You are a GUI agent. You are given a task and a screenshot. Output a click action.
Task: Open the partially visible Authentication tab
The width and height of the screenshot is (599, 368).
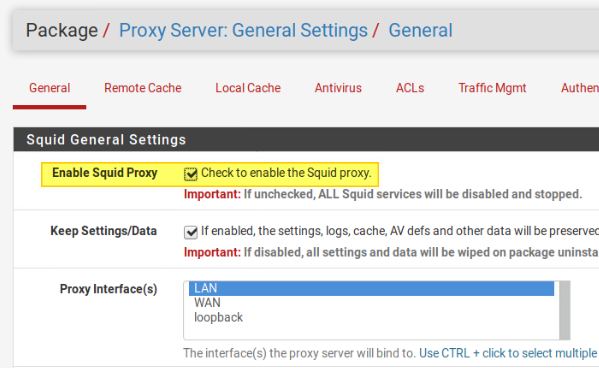(x=580, y=88)
